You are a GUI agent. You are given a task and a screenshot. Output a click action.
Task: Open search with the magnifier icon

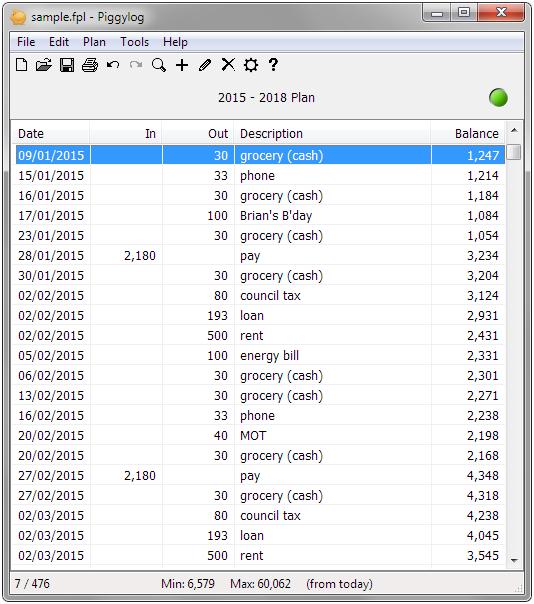click(x=159, y=65)
